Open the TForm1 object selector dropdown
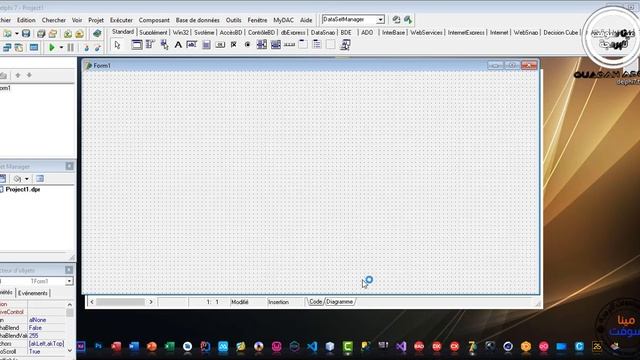Image resolution: width=640 pixels, height=360 pixels. coord(69,281)
